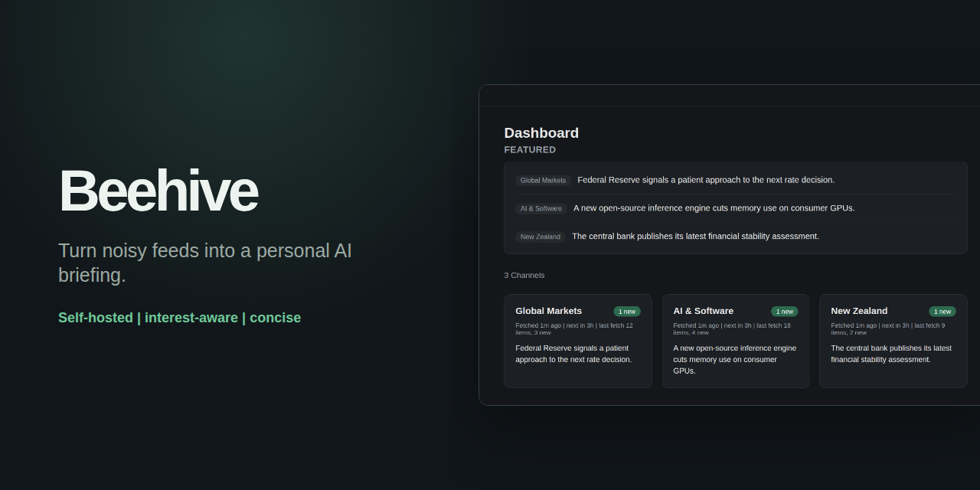
Task: Click central bank summary in New Zealand card
Action: (x=891, y=354)
